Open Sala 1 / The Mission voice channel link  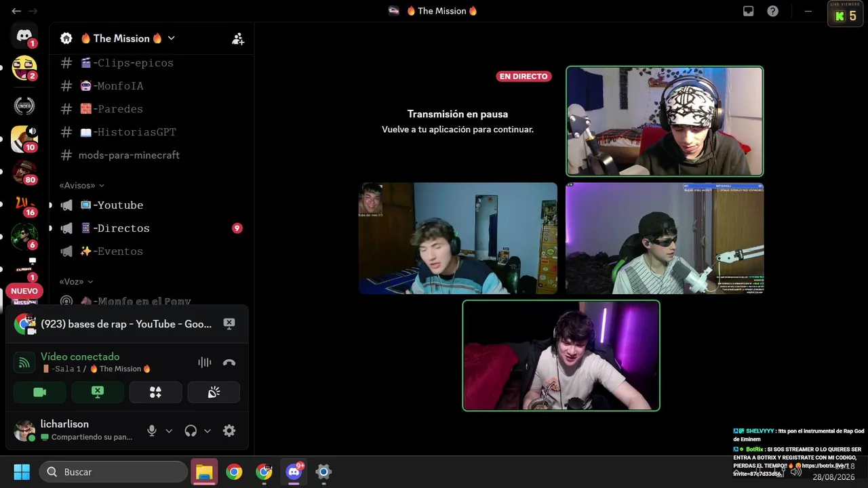[x=96, y=369]
